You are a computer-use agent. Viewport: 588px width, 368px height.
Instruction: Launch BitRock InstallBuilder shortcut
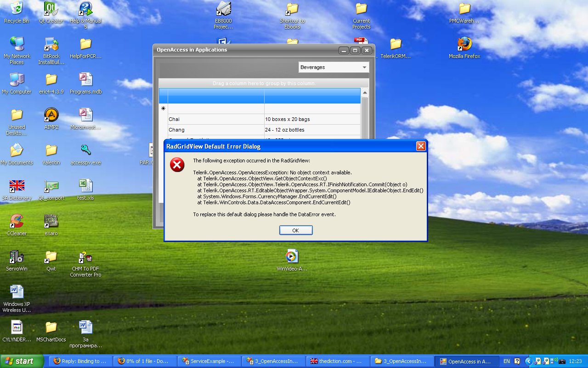51,51
